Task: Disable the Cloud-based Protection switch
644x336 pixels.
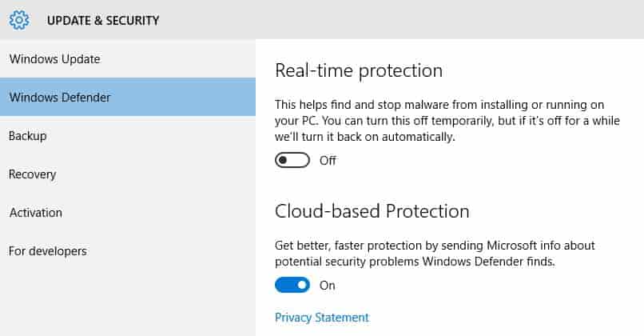Action: pyautogui.click(x=292, y=285)
